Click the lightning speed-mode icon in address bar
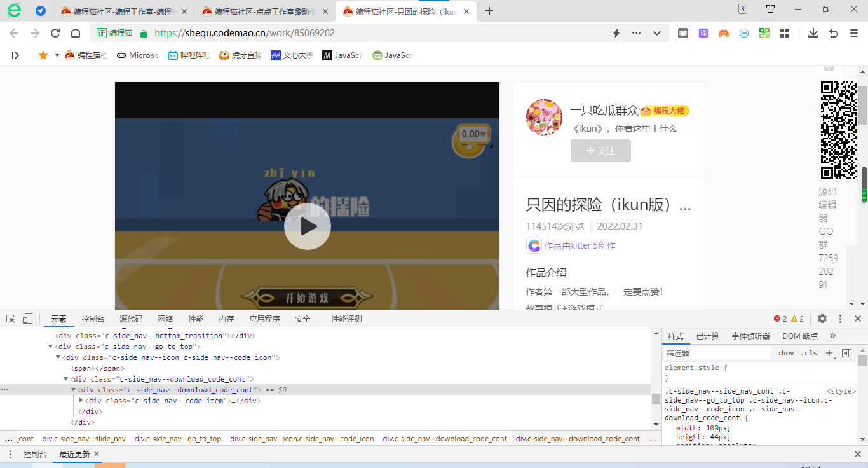 coord(616,33)
